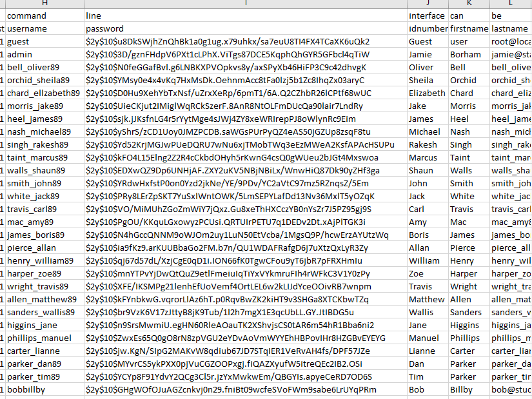Image resolution: width=532 pixels, height=399 pixels.
Task: Click the 'Elizabeth' idnumber cell
Action: 428,93
